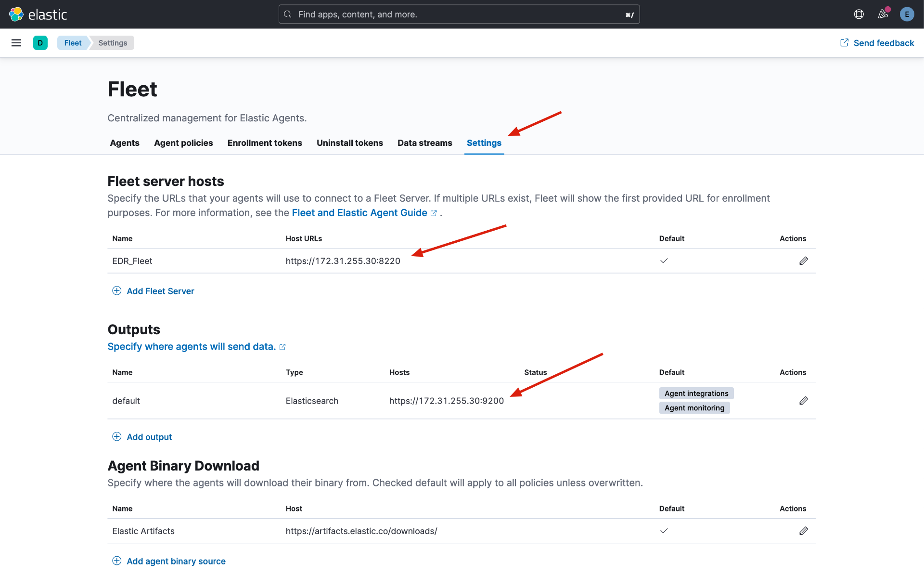Switch to the Agents tab
The width and height of the screenshot is (924, 576).
(125, 143)
